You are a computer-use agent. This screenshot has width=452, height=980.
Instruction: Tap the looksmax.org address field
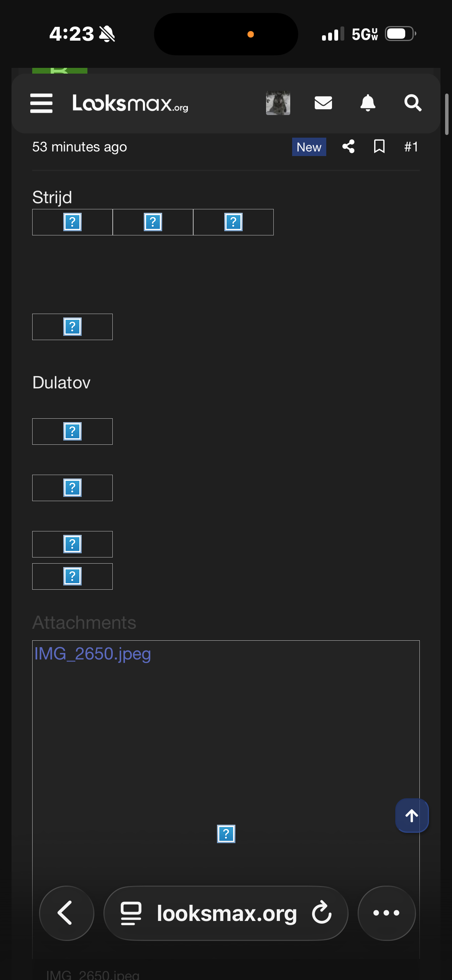pos(227,913)
